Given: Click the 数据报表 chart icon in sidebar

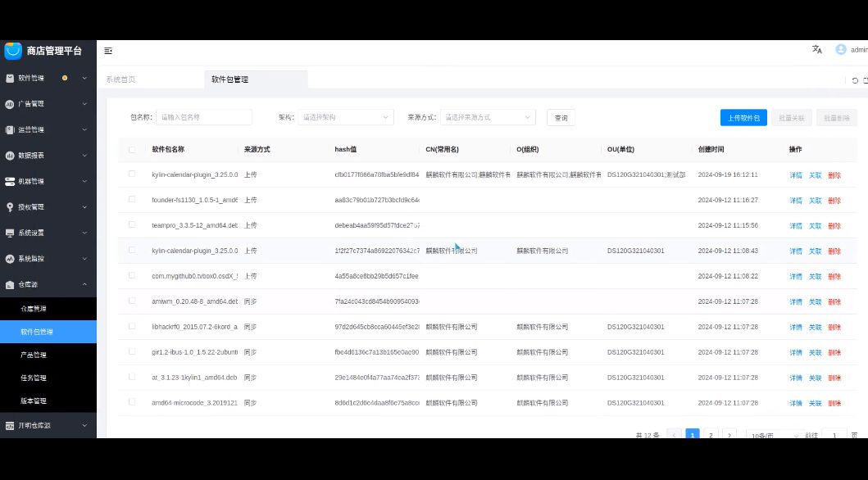Looking at the screenshot, I should click(10, 156).
